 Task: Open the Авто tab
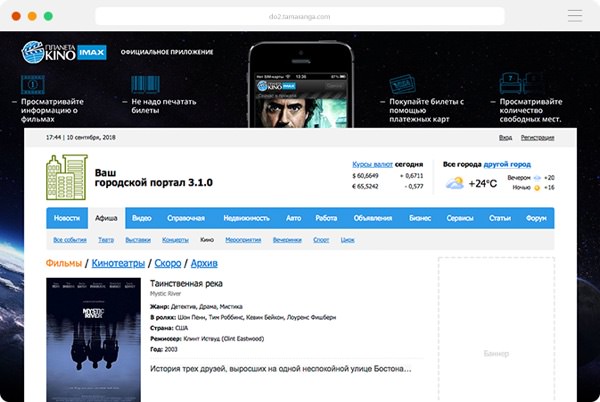[x=293, y=218]
